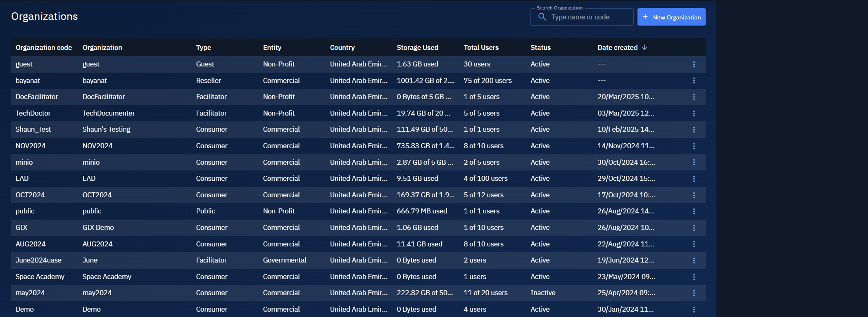868x317 pixels.
Task: Select the Shaun's Testing organization name
Action: tap(106, 129)
